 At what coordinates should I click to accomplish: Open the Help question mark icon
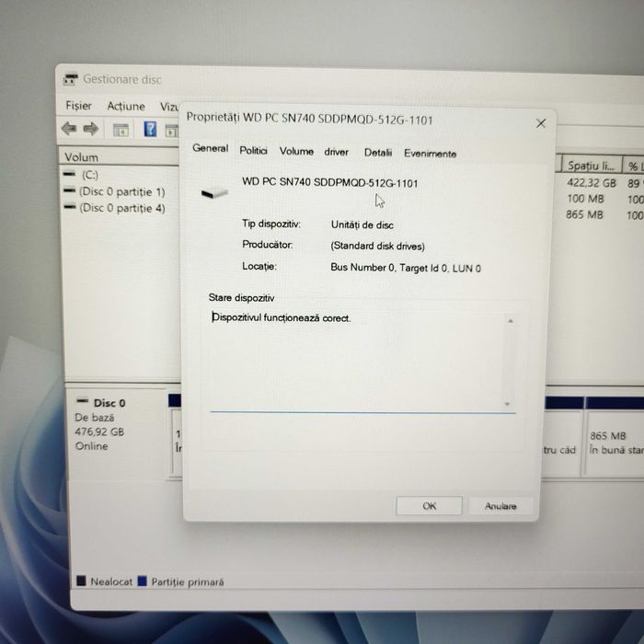tap(150, 129)
